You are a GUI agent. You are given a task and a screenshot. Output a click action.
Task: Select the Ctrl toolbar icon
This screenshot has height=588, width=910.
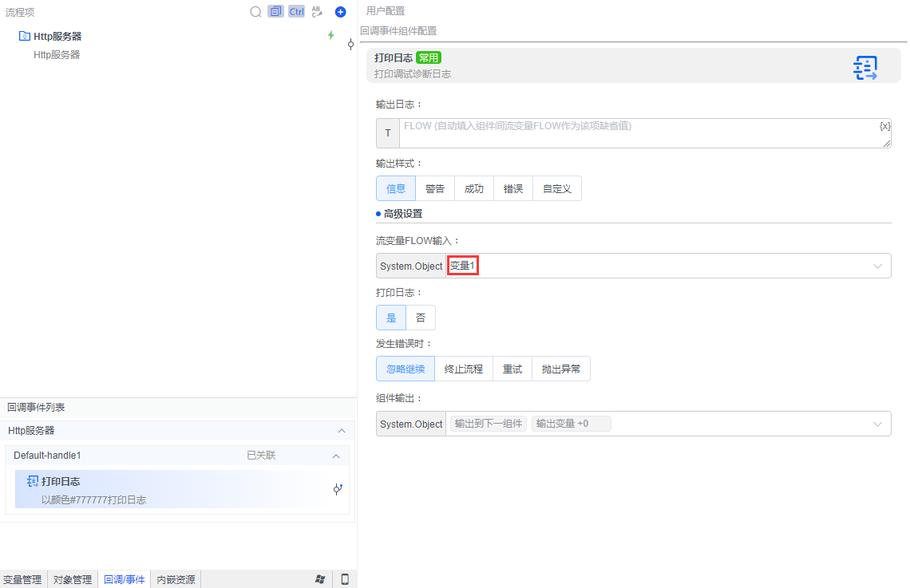coord(296,11)
